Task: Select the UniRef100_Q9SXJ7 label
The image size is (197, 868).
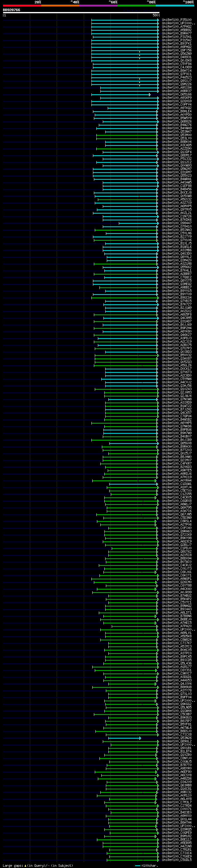Action: click(x=176, y=81)
